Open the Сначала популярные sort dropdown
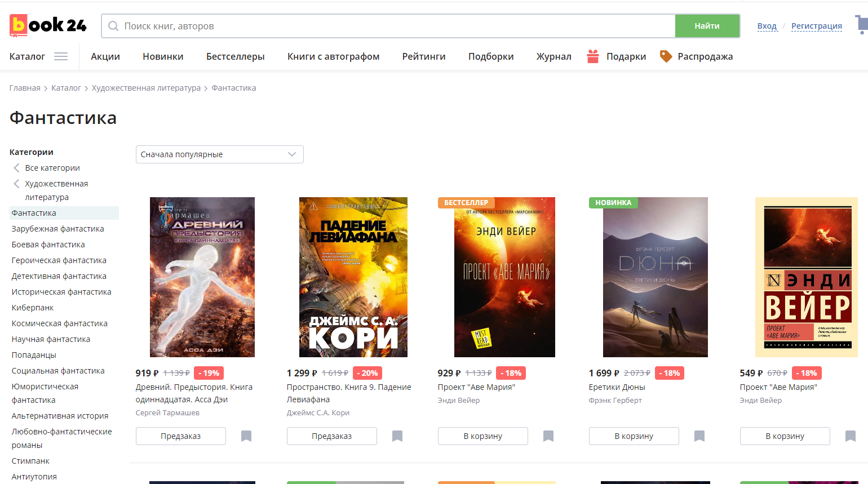Viewport: 868px width, 484px height. [x=220, y=154]
